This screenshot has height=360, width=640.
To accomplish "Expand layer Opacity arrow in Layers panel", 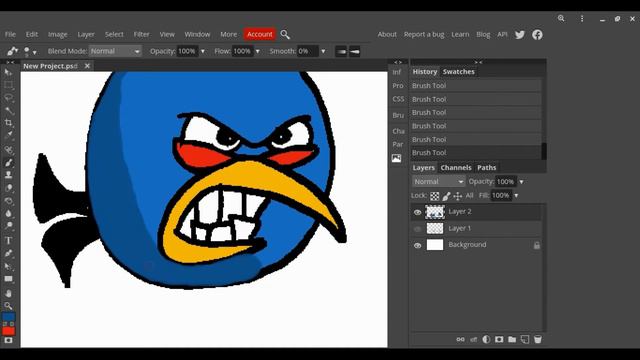I will click(x=521, y=182).
